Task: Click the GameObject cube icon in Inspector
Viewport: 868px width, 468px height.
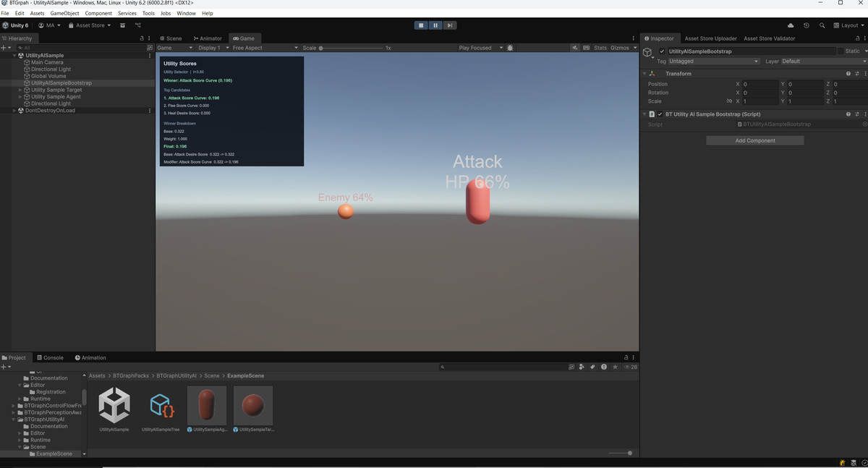Action: pyautogui.click(x=648, y=53)
